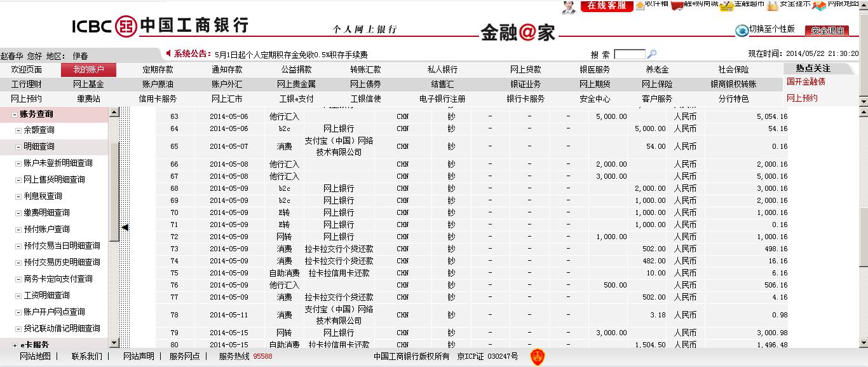
Task: Open the 客户服务 menu
Action: tap(657, 99)
